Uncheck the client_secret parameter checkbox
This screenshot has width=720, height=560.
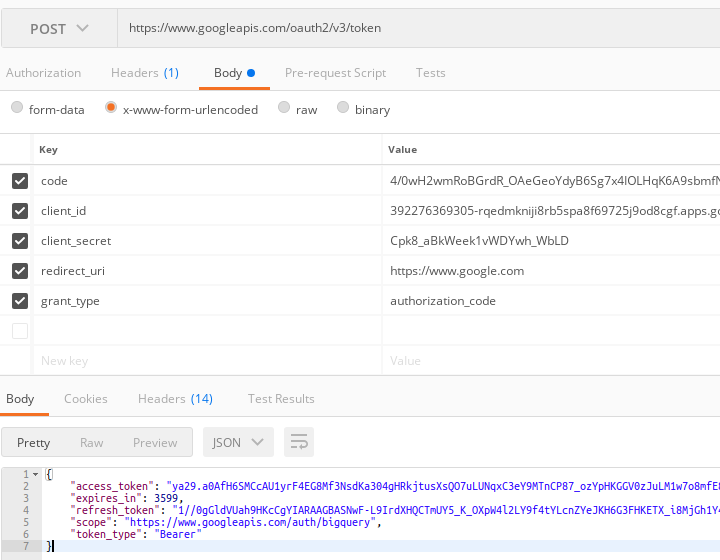20,241
